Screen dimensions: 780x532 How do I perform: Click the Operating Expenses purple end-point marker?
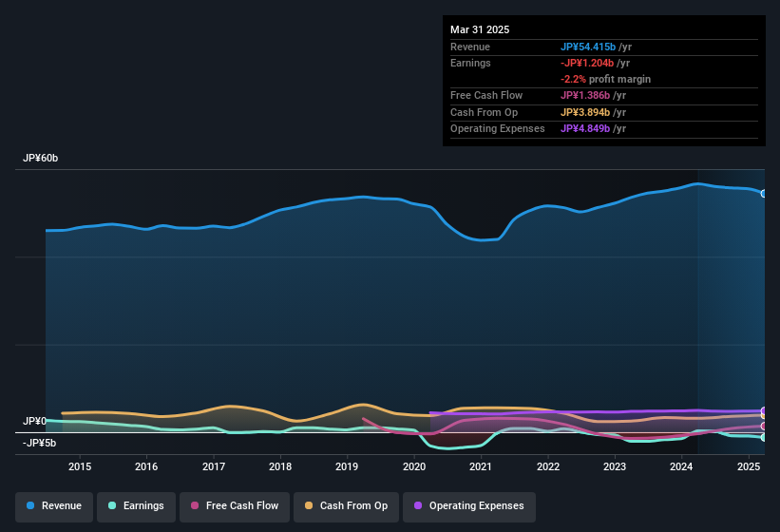click(x=764, y=410)
